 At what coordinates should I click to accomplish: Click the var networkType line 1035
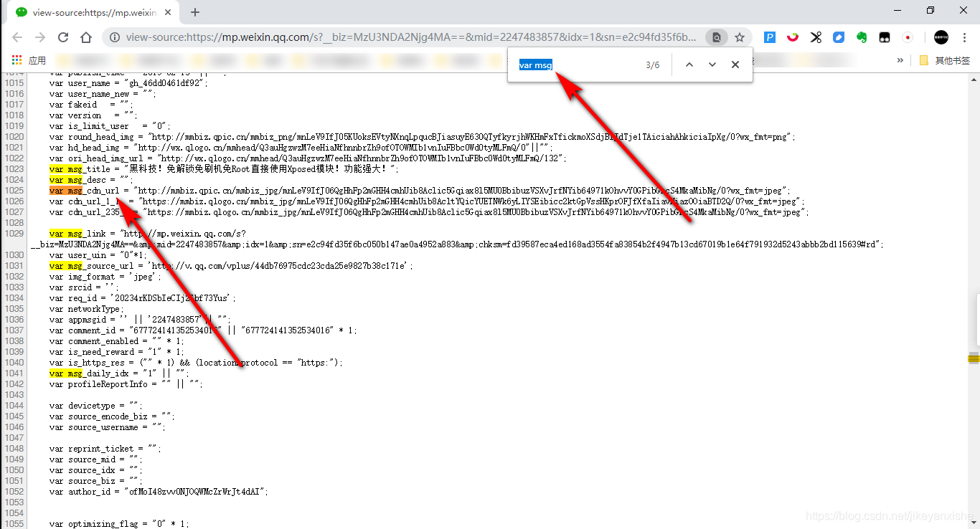click(x=87, y=309)
